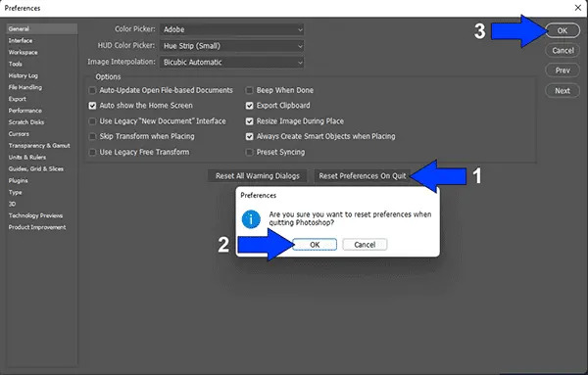Uncheck Auto show the Home Screen

(x=92, y=106)
